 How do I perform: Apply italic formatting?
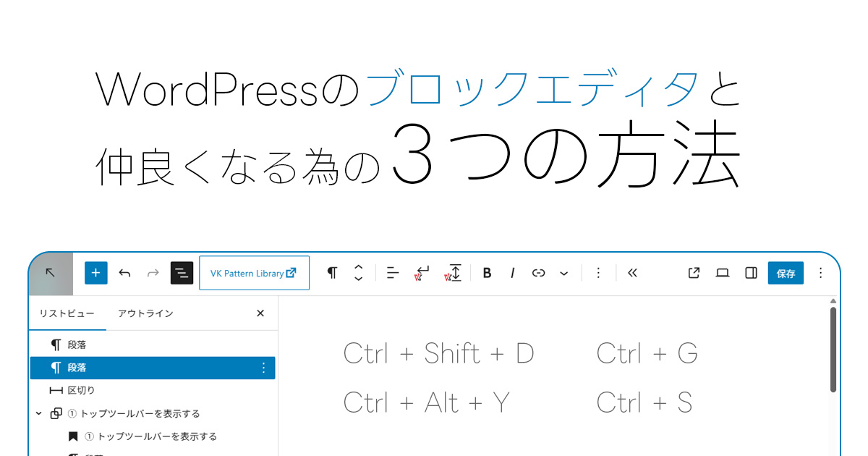pos(512,273)
